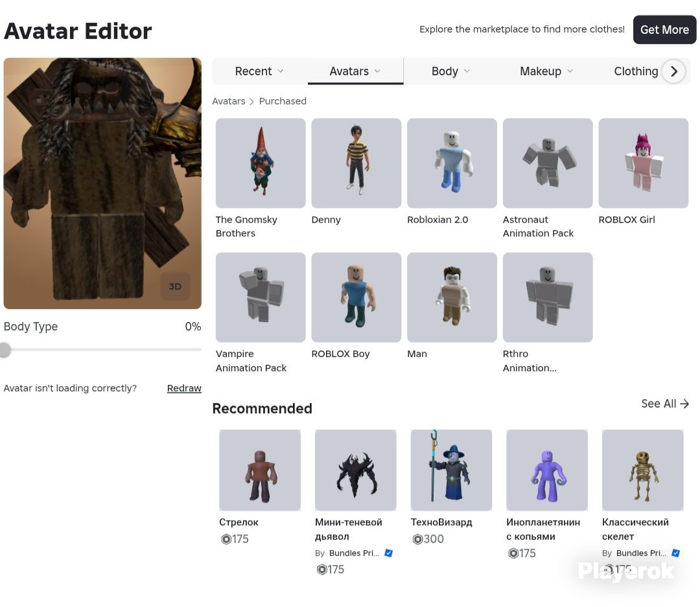
Task: Select the Robloxian 2.0 avatar
Action: pyautogui.click(x=452, y=163)
